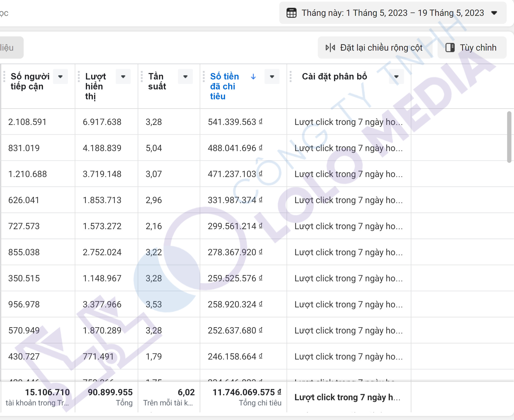This screenshot has width=514, height=420.
Task: Click the Số người tiếp cận header
Action: pyautogui.click(x=30, y=81)
